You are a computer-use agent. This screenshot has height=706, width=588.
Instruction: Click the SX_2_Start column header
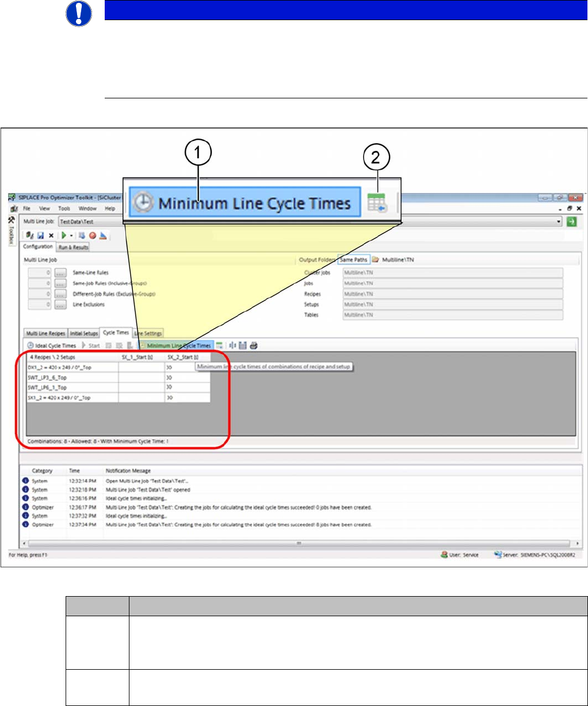(x=188, y=357)
